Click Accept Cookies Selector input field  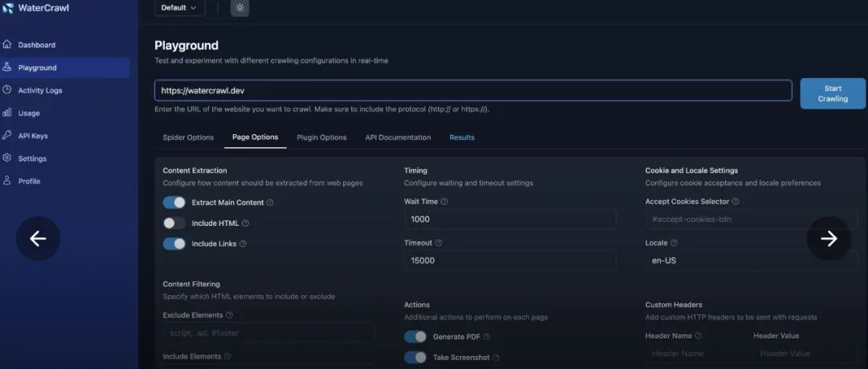pyautogui.click(x=751, y=219)
